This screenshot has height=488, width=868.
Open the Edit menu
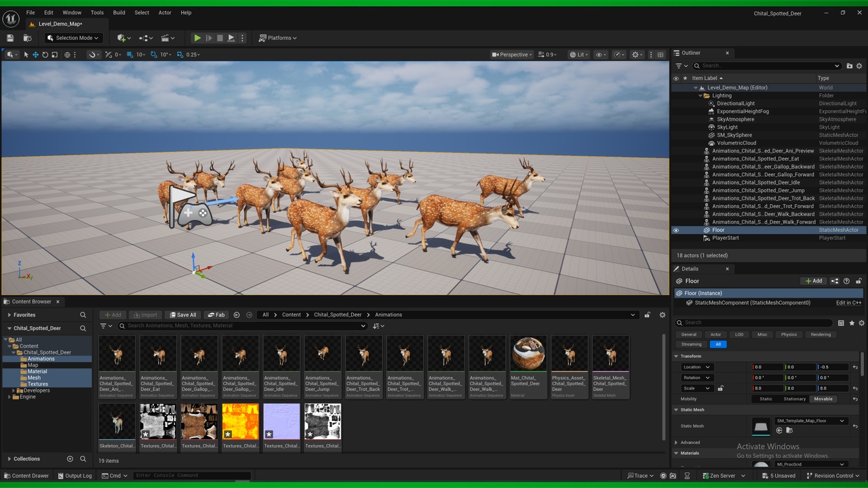(x=49, y=13)
